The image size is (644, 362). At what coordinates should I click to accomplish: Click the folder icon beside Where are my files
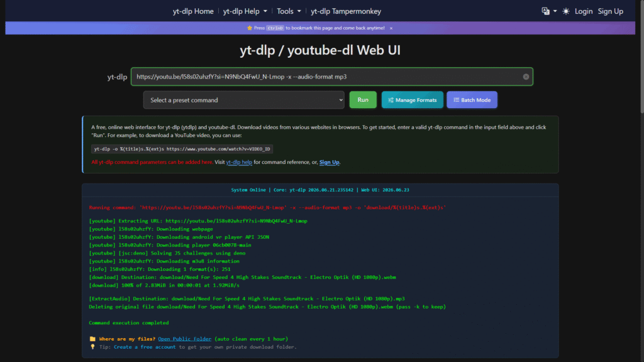tap(92, 339)
